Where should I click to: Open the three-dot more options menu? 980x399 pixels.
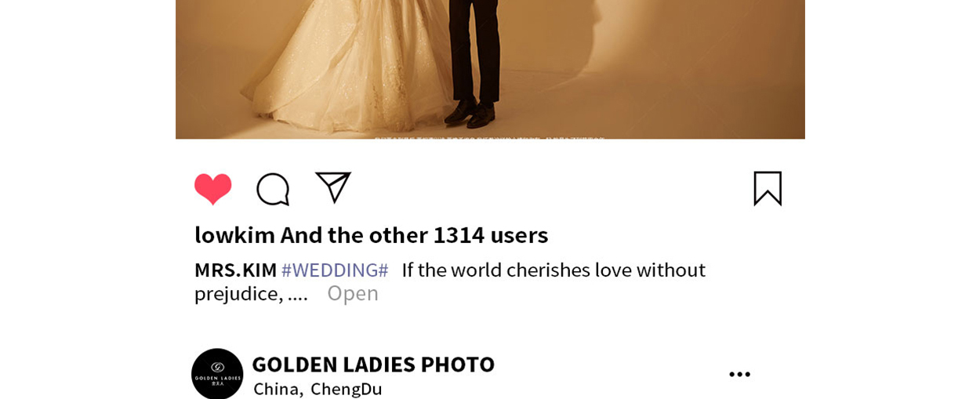click(x=739, y=375)
